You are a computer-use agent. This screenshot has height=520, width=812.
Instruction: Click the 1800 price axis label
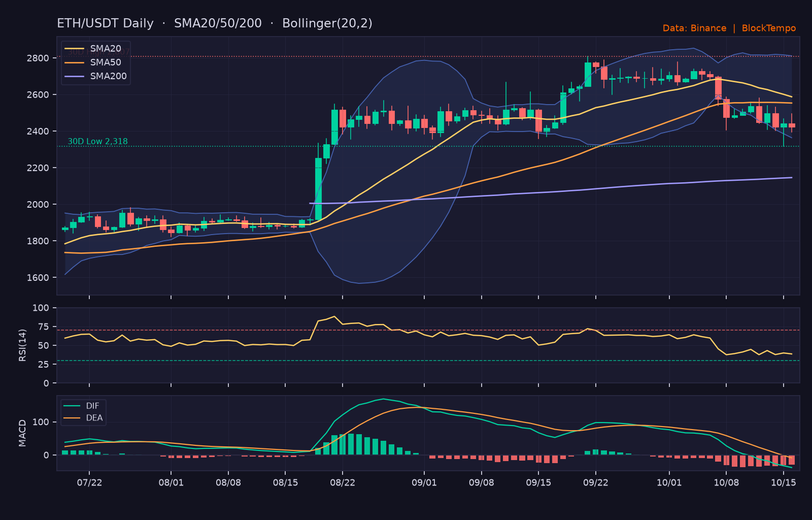point(38,241)
